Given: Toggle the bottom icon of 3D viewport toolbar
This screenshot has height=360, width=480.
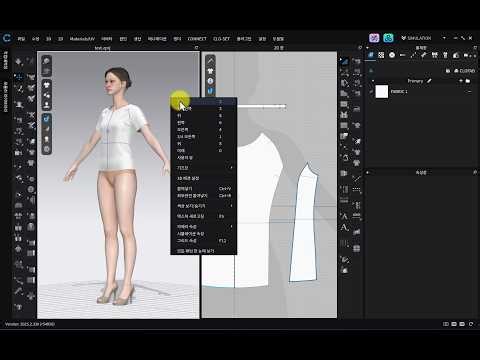Looking at the screenshot, I should click(46, 149).
